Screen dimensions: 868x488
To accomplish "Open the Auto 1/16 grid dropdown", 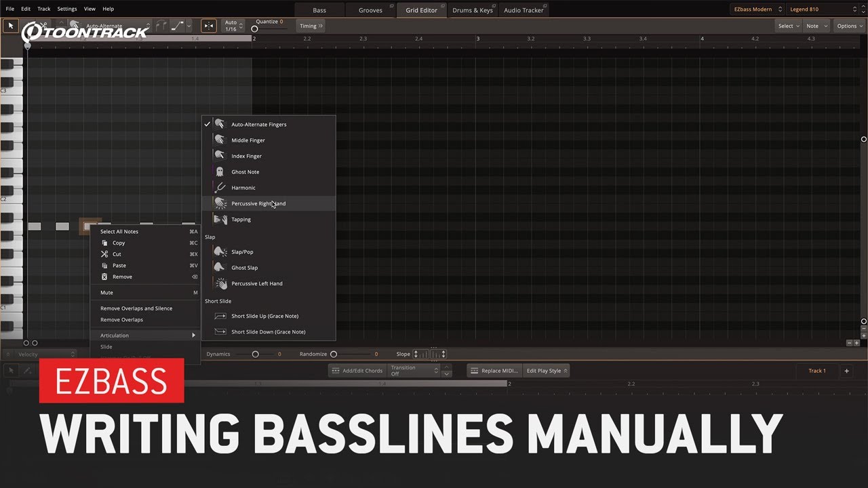I will coord(234,26).
